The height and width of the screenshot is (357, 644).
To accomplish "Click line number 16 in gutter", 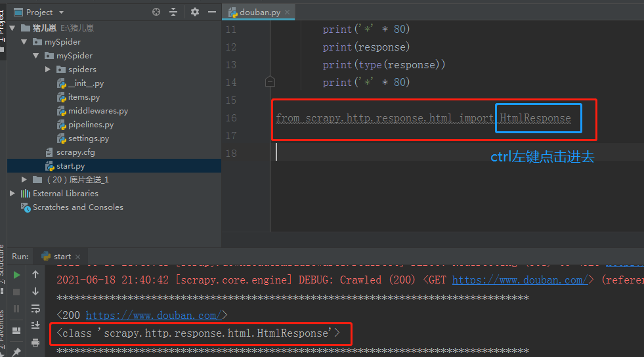I will tap(231, 118).
